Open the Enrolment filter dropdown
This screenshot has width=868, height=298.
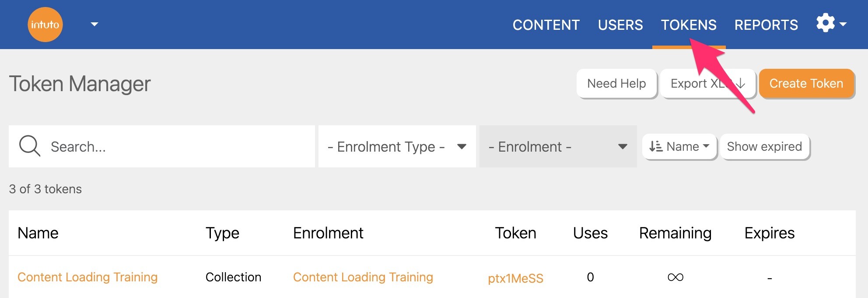click(x=557, y=146)
